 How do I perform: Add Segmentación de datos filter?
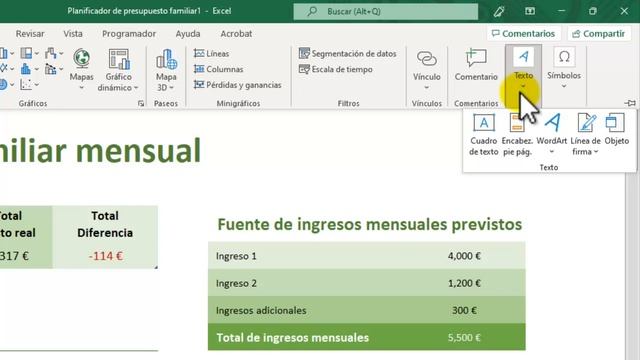point(347,53)
